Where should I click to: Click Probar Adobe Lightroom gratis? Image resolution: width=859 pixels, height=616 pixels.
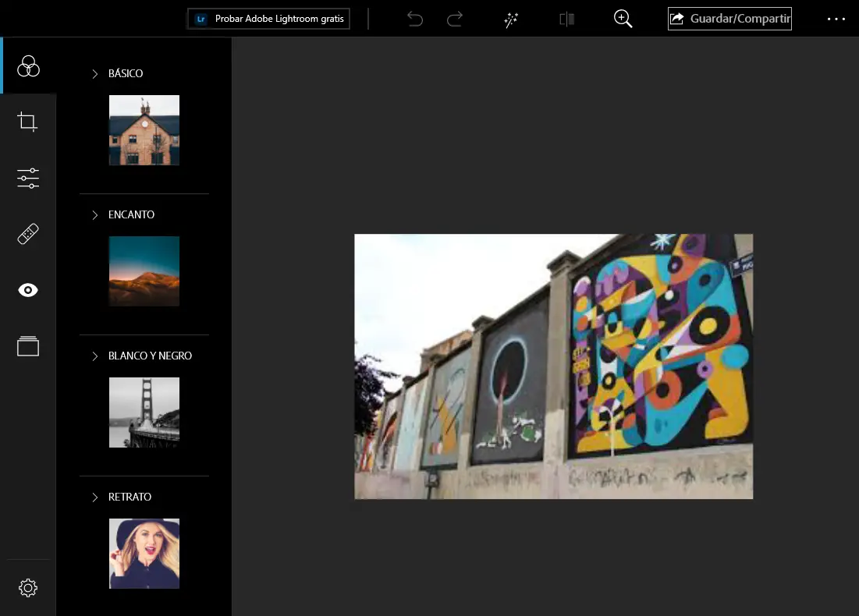coord(268,19)
